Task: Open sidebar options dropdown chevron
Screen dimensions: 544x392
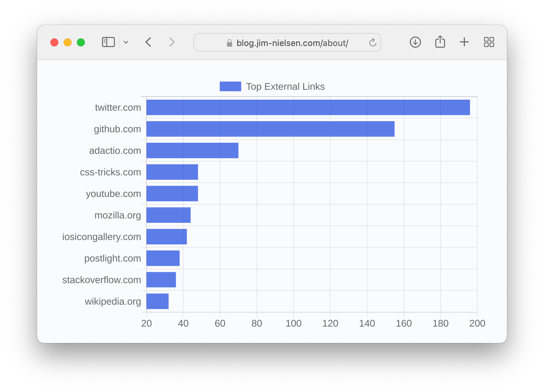Action: 126,42
